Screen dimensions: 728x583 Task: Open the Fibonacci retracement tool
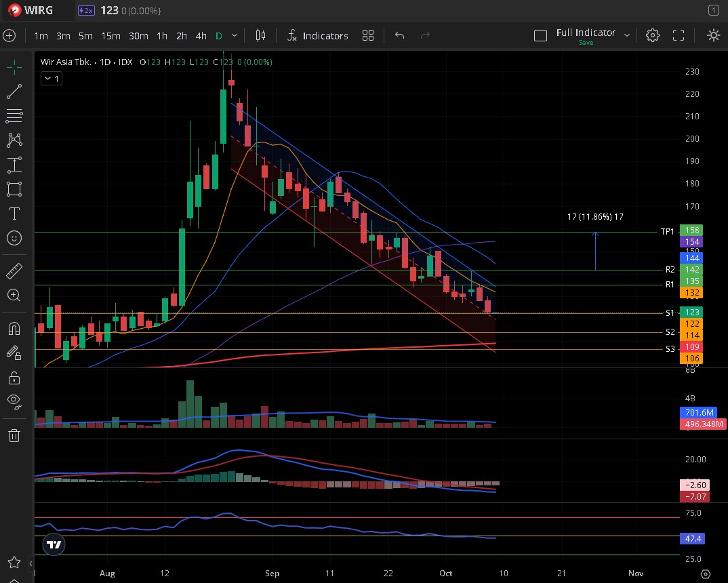[x=14, y=116]
